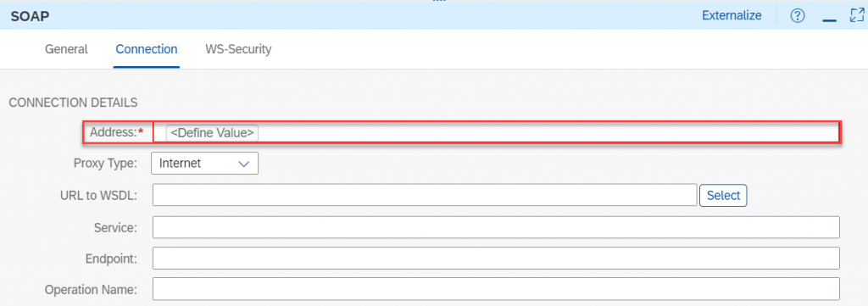Viewport: 868px width, 306px height.
Task: Click the CONNECTION DETAILS section heading
Action: pyautogui.click(x=73, y=103)
